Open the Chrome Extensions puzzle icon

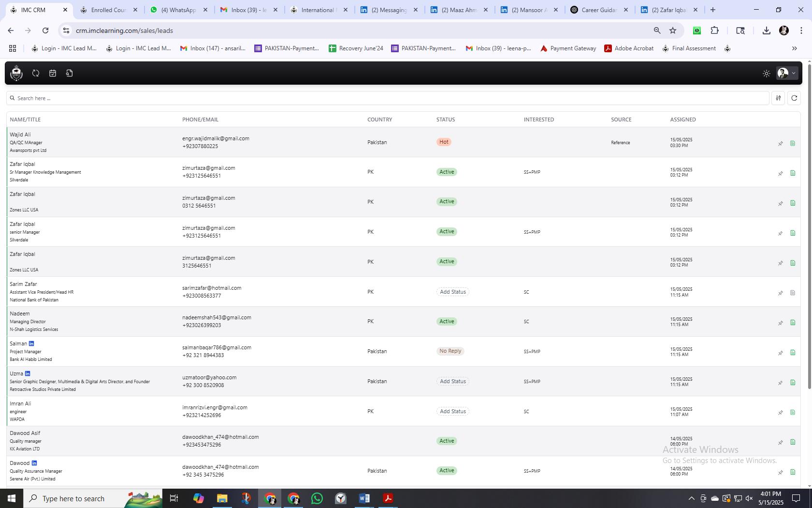coord(714,30)
